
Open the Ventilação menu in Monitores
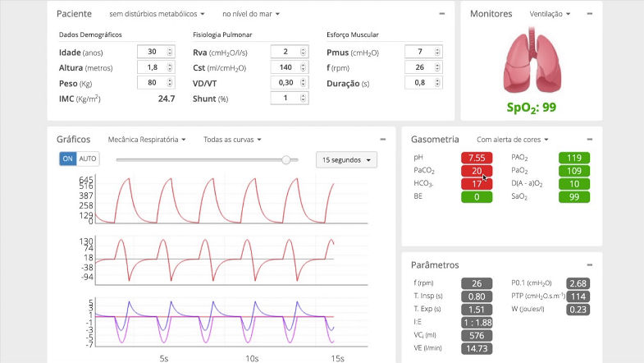[x=550, y=14]
